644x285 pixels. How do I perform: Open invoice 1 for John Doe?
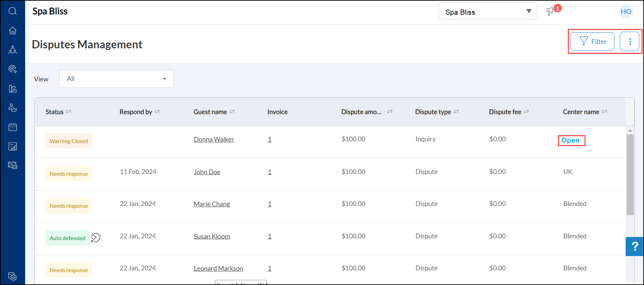[x=270, y=172]
